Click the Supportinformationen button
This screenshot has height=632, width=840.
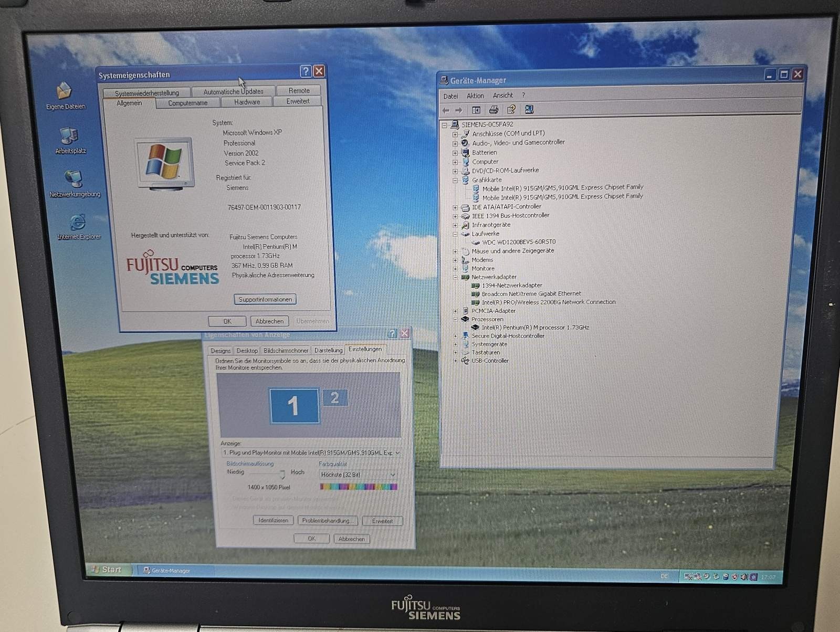coord(265,299)
